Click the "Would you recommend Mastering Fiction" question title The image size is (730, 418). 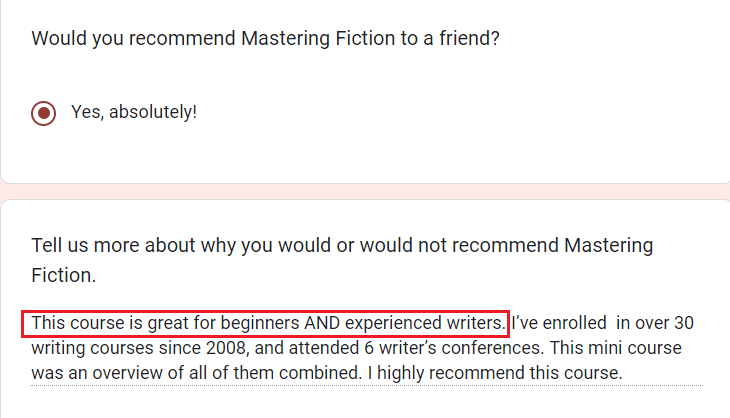pyautogui.click(x=265, y=39)
